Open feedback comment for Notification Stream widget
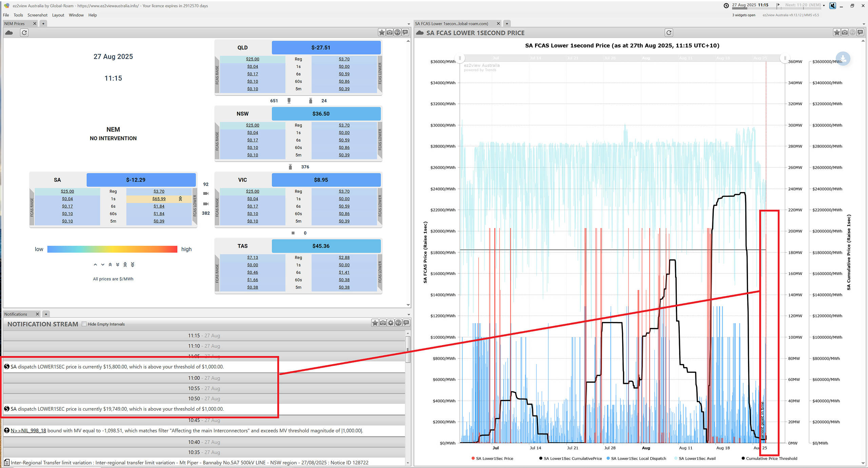Screen dimensions: 868x468 click(406, 323)
